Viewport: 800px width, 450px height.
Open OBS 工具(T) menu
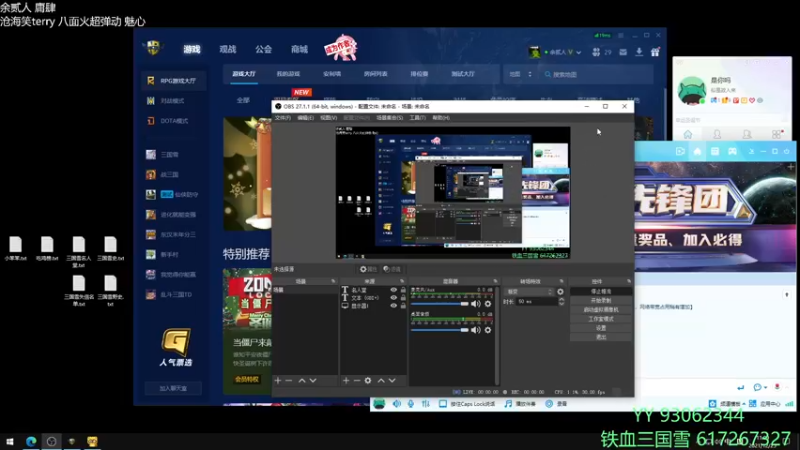417,118
